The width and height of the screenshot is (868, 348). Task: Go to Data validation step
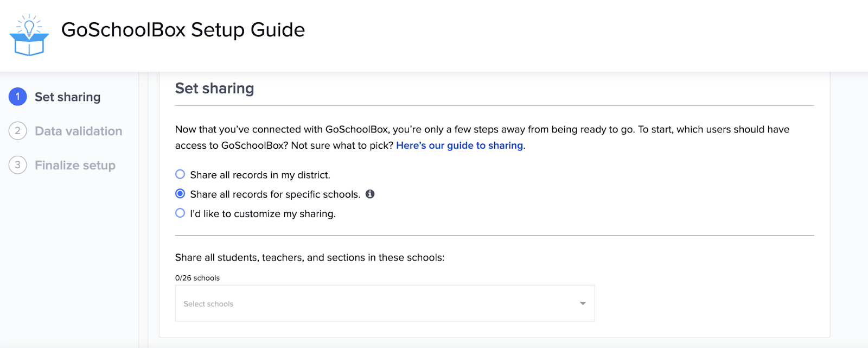pyautogui.click(x=79, y=131)
